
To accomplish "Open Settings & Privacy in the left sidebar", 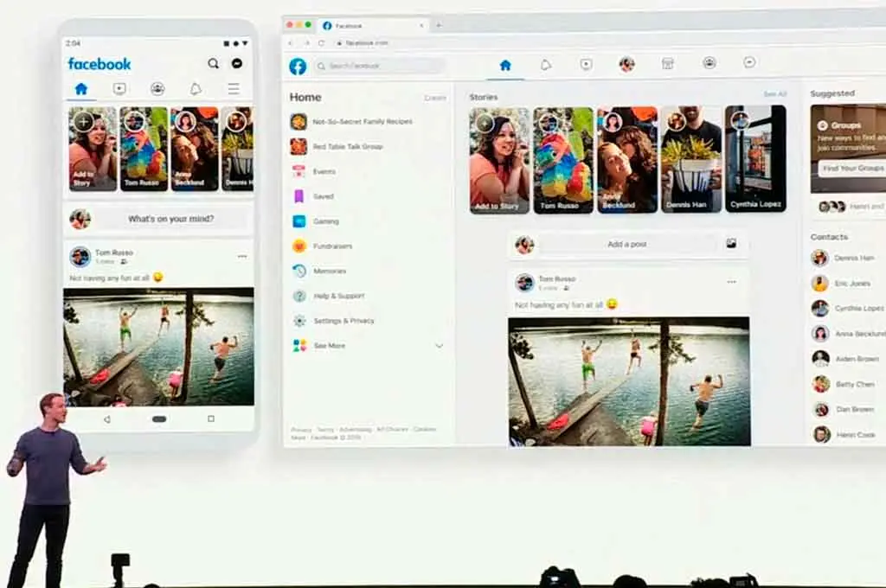I will 332,321.
